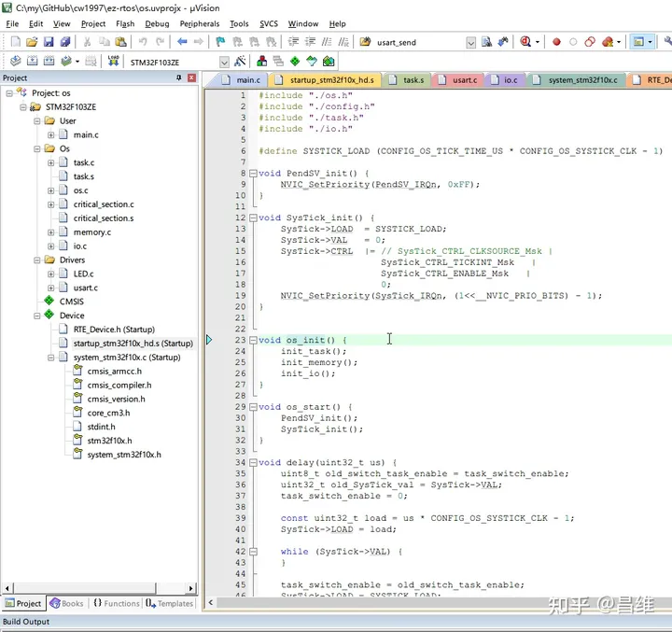
Task: Open Manage Project Items with the colored blocks icon
Action: click(x=261, y=62)
